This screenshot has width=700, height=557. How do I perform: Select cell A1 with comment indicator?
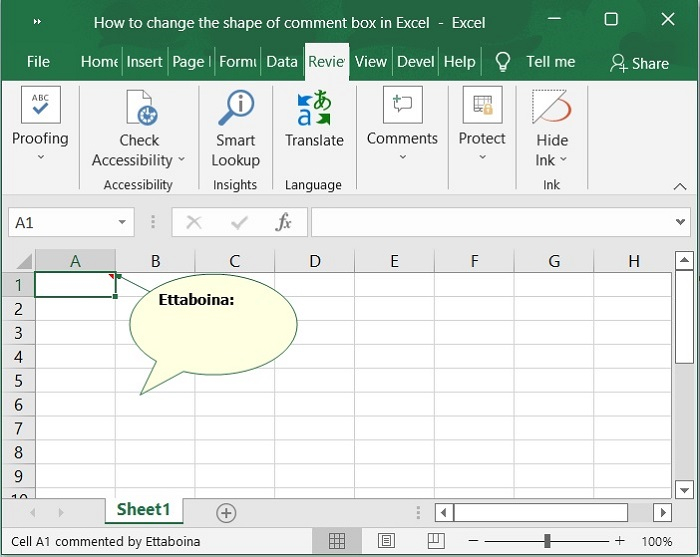pos(75,284)
